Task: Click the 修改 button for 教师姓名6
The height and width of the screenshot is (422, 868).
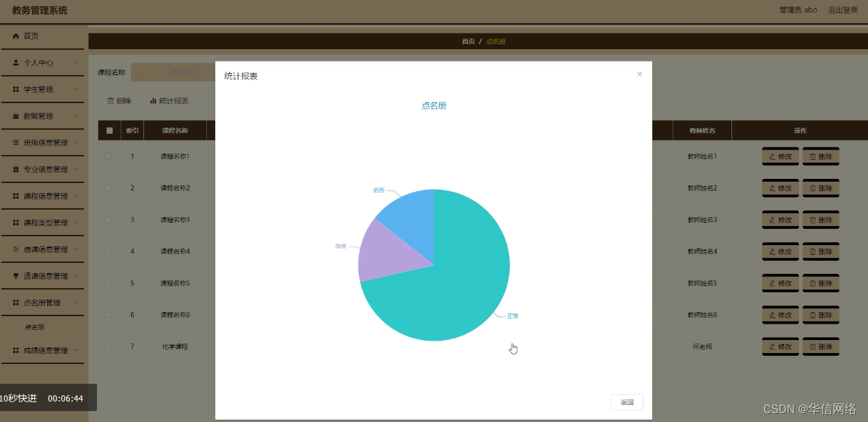Action: click(780, 315)
